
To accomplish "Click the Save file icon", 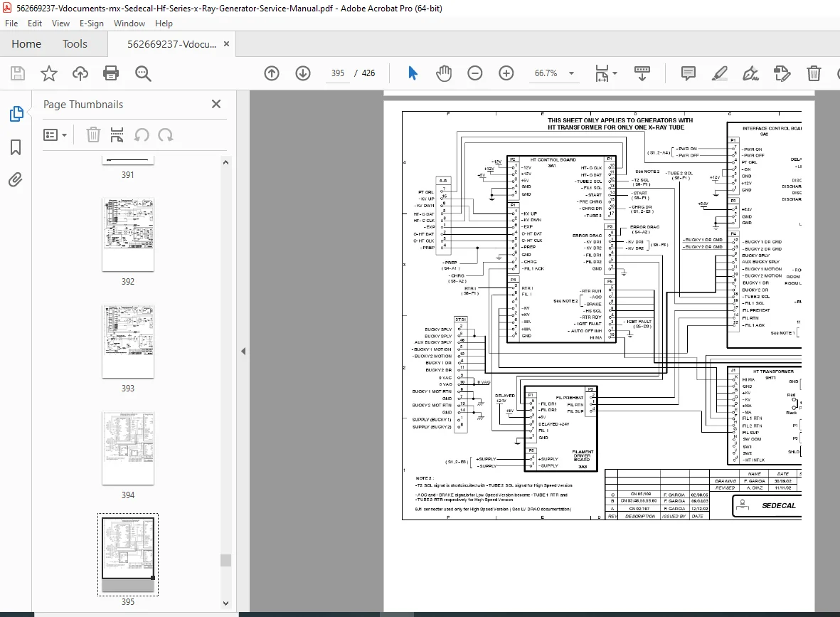I will click(18, 73).
